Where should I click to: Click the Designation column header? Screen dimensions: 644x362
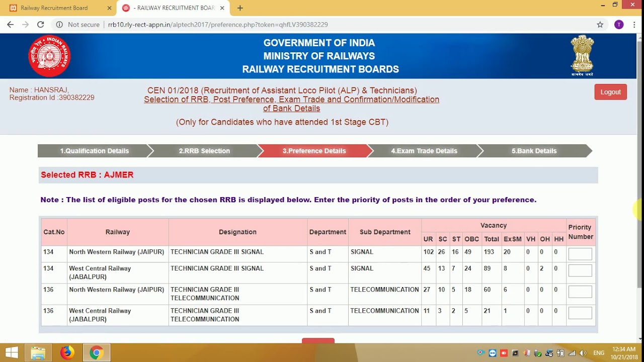[x=237, y=232]
